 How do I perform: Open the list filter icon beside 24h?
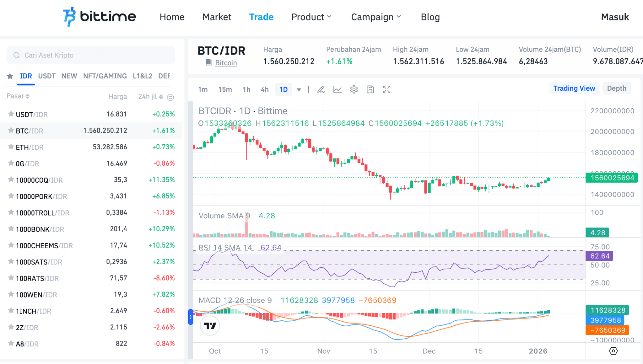coord(170,97)
